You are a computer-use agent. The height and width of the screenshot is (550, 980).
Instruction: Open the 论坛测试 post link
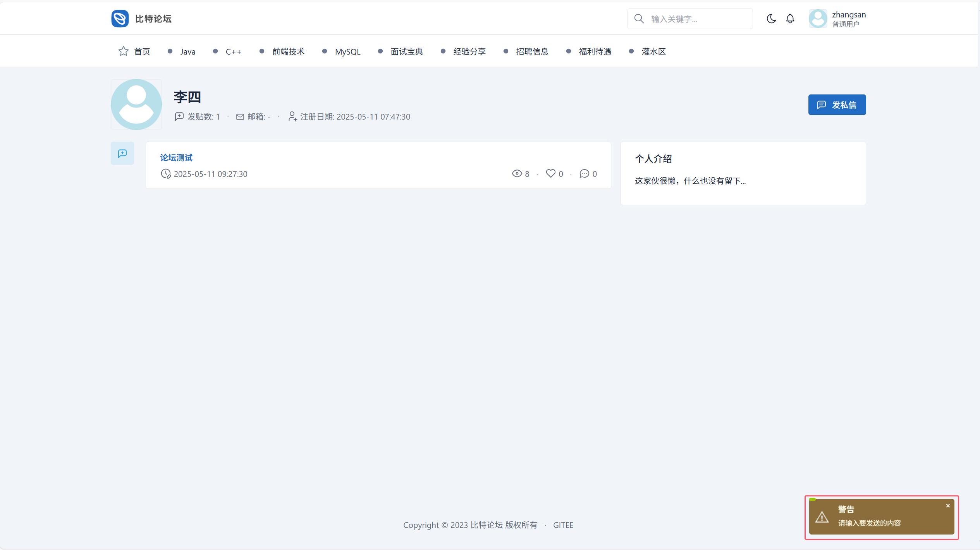pyautogui.click(x=176, y=158)
